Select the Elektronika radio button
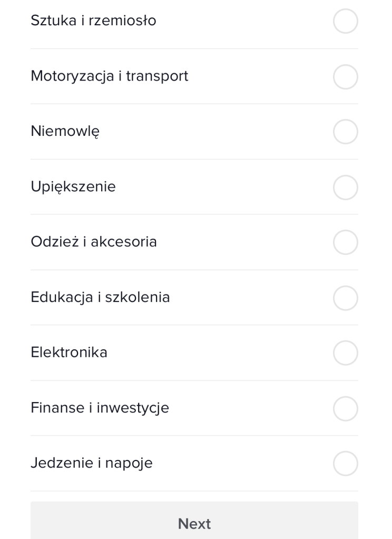This screenshot has width=392, height=539. 346,352
